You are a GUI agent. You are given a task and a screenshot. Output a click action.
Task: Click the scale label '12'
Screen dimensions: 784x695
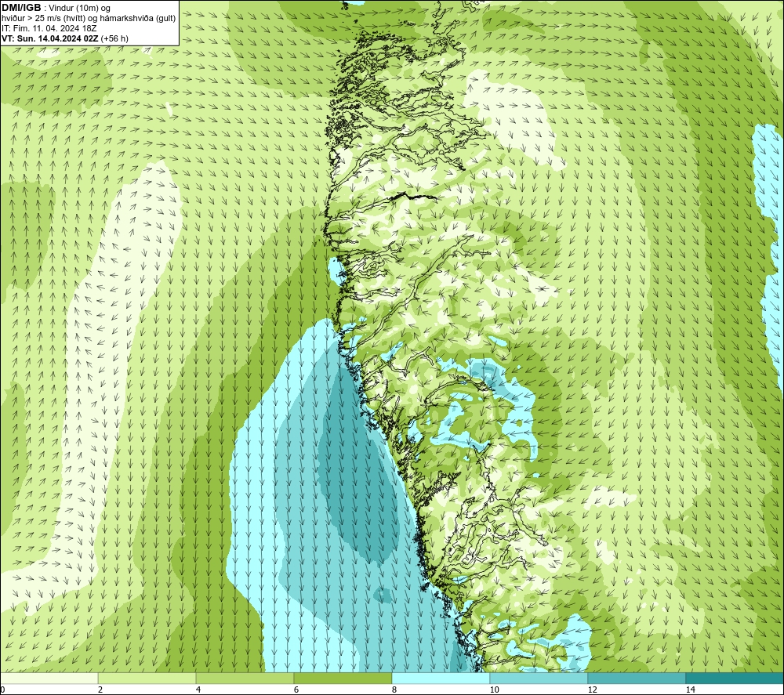coord(592,690)
